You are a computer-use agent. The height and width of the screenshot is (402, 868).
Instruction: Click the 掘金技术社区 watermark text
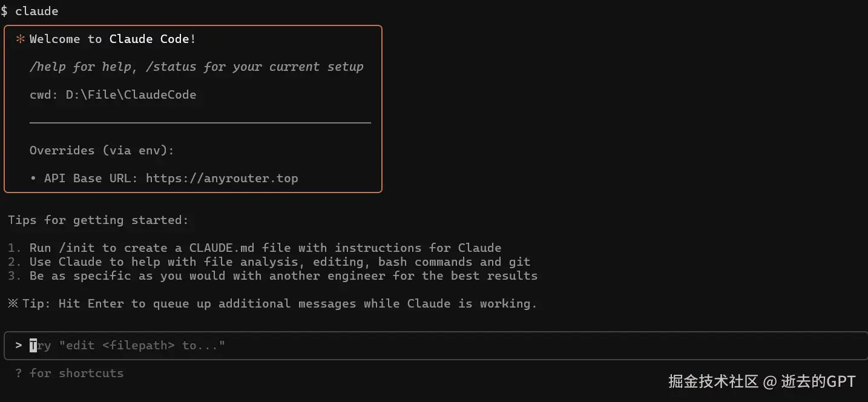point(713,381)
